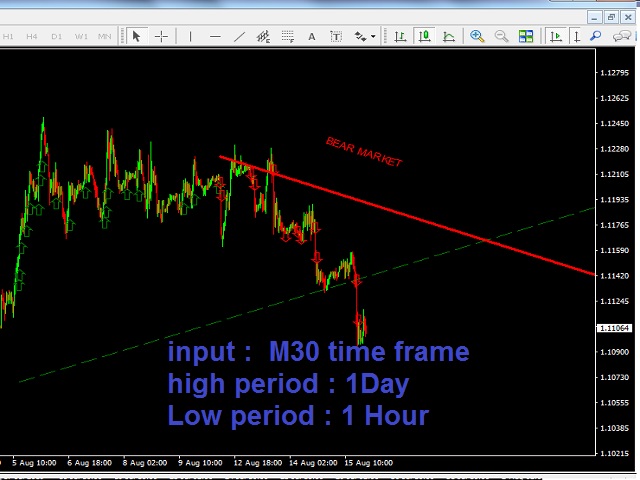Choose the Vertical Line drawing tool
Screen dimensions: 640x480
(190, 36)
